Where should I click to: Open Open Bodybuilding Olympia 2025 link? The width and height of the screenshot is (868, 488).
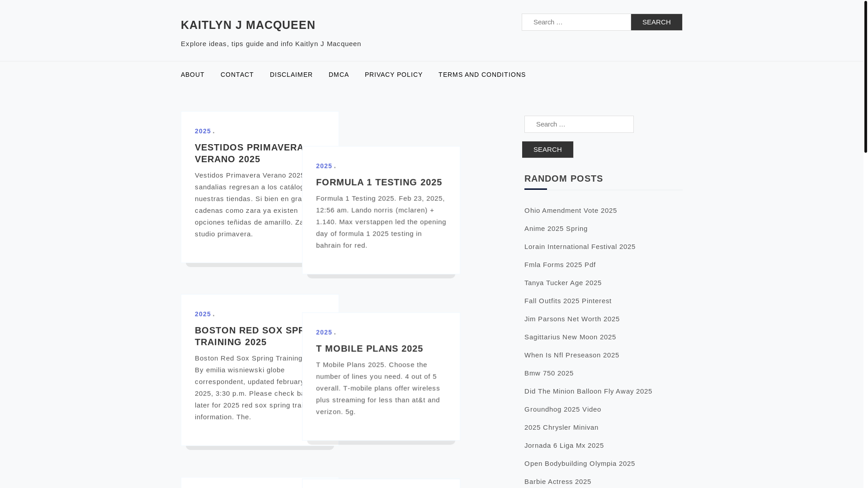point(580,464)
